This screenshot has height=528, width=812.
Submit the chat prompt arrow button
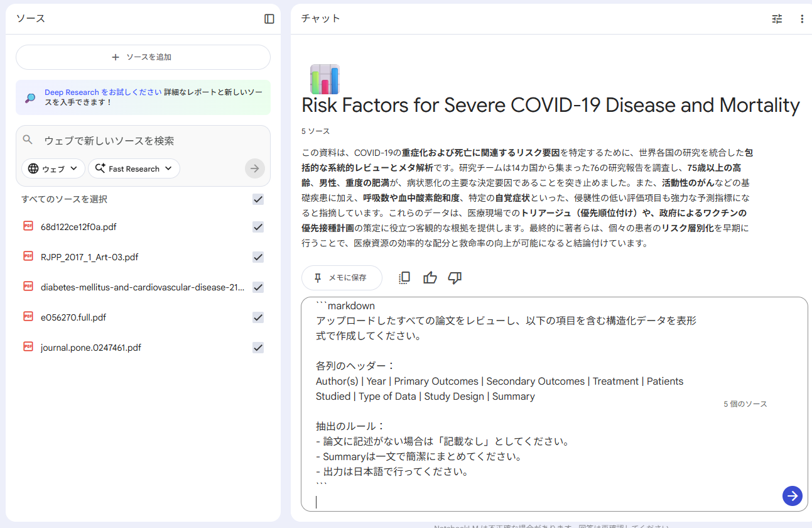click(x=793, y=495)
